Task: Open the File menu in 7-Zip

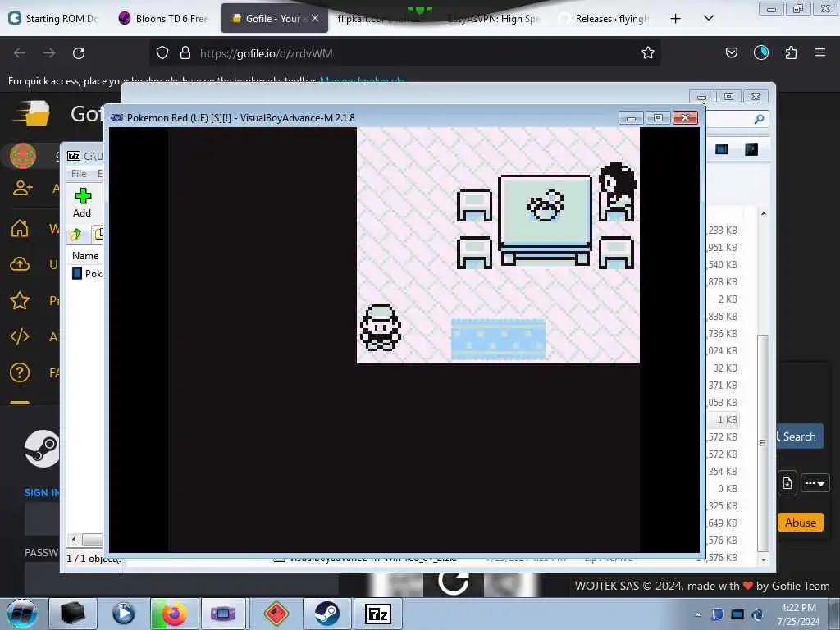Action: (79, 174)
